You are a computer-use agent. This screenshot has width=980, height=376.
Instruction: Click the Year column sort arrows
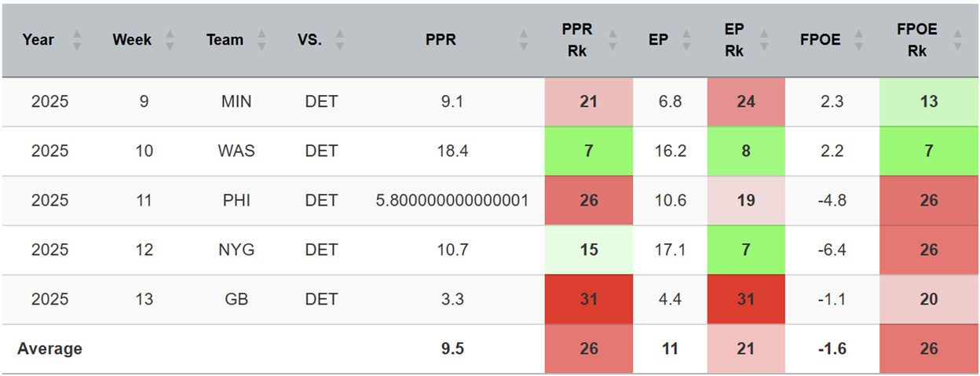click(76, 40)
